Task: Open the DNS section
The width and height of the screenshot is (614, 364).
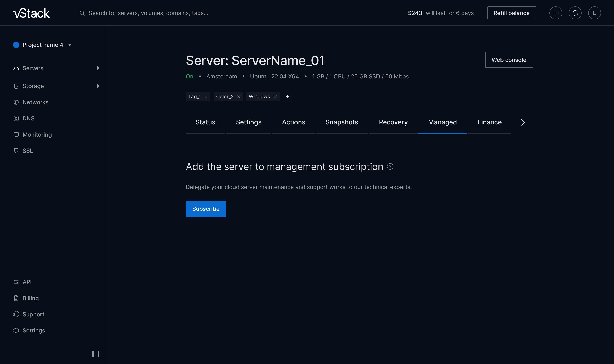Action: tap(28, 118)
